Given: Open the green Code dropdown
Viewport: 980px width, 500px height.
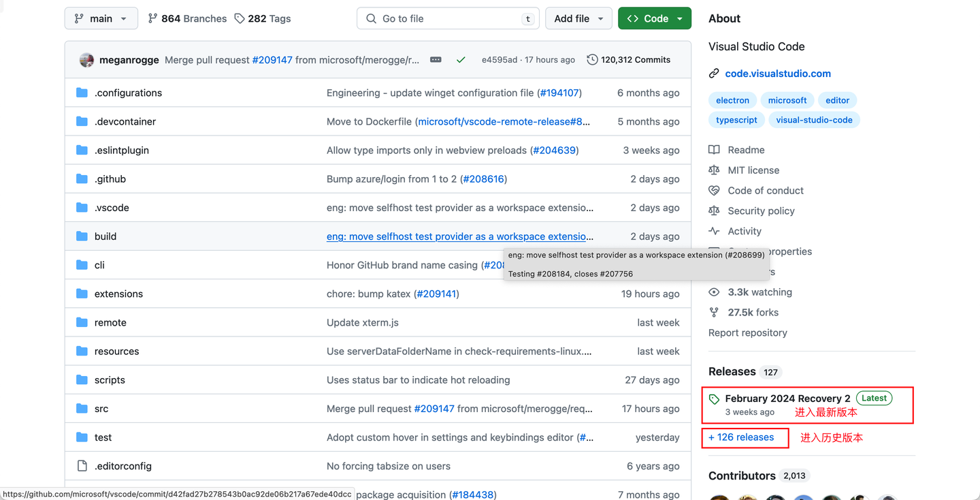Looking at the screenshot, I should (x=655, y=18).
